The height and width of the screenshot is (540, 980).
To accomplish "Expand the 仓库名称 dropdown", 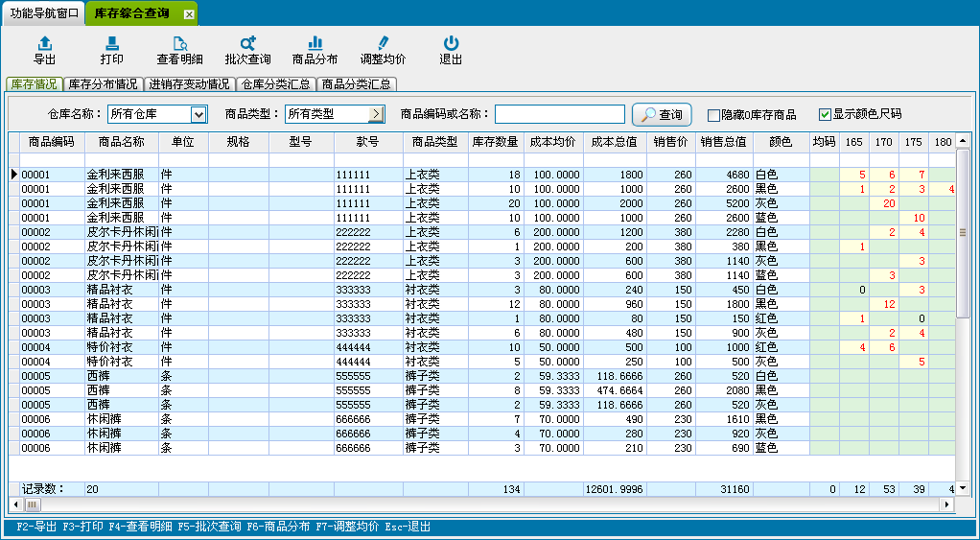I will pos(198,114).
